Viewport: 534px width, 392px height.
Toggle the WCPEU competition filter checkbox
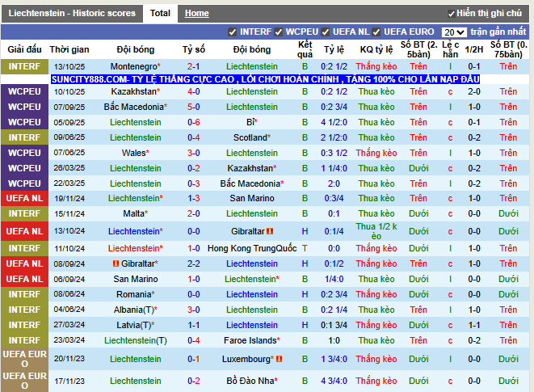(x=278, y=32)
